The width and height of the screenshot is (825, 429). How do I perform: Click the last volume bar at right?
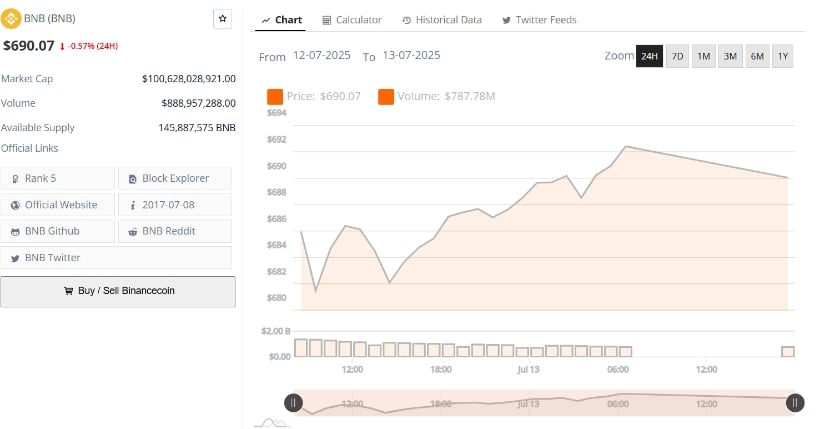[788, 352]
